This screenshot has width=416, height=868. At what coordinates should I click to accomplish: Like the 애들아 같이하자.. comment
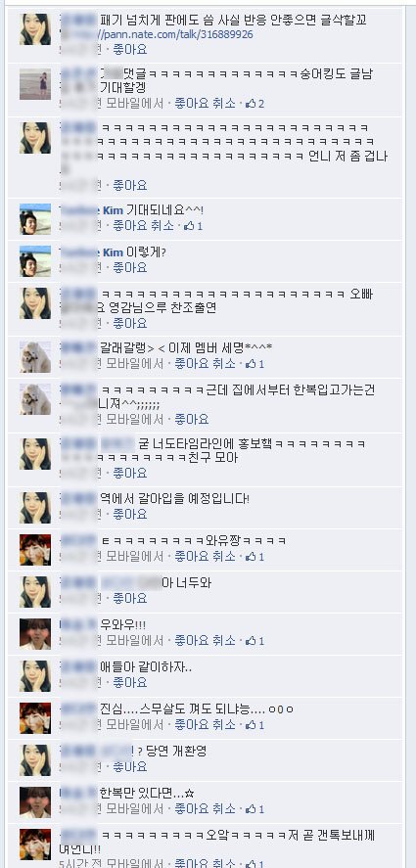[x=130, y=683]
